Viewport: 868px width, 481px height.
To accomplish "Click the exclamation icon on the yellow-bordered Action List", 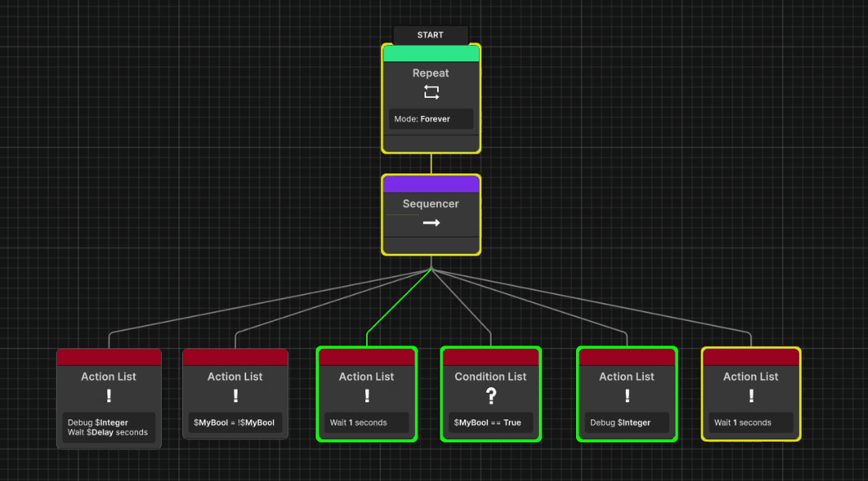I will pyautogui.click(x=750, y=393).
